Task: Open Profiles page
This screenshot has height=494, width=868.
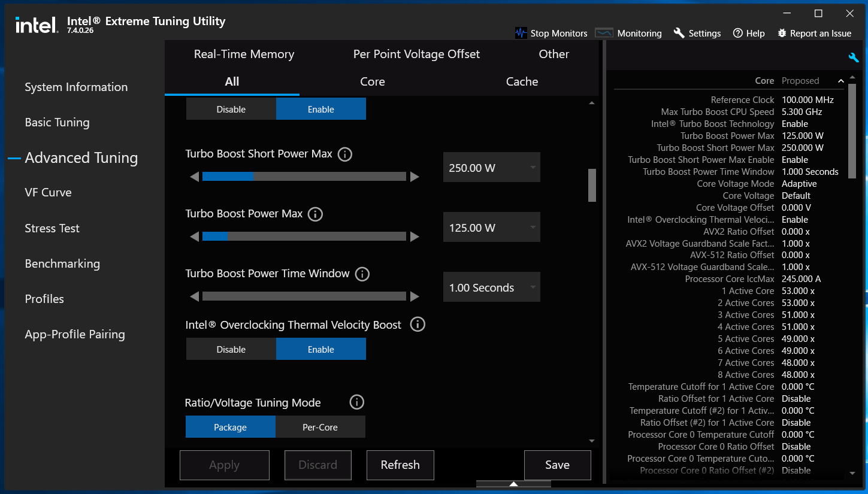Action: [x=44, y=299]
